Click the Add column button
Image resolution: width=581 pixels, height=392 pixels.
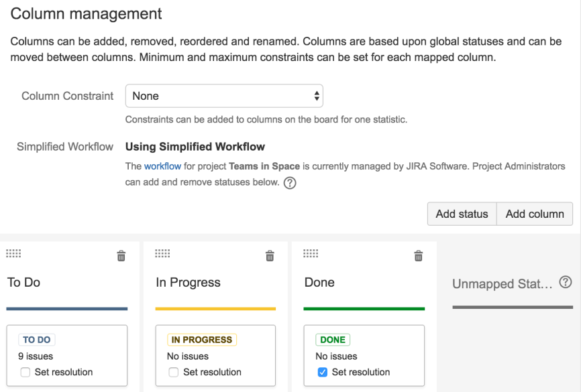(x=535, y=214)
